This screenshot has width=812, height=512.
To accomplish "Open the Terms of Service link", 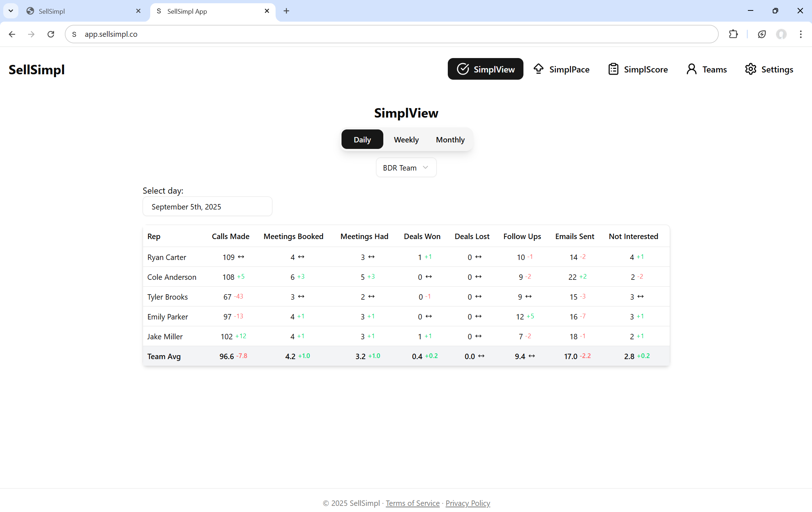I will [412, 503].
